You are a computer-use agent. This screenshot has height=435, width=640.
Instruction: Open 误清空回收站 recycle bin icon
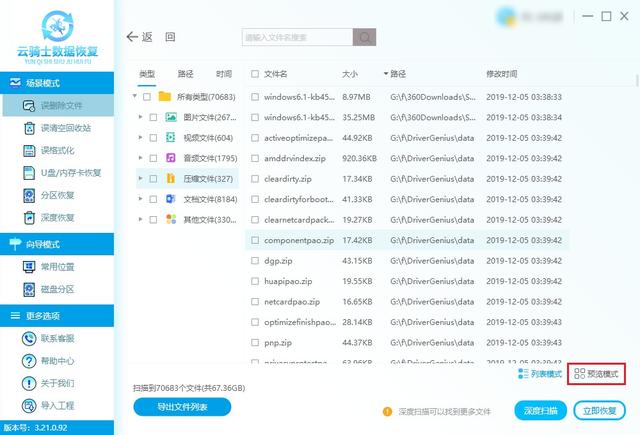pos(29,128)
